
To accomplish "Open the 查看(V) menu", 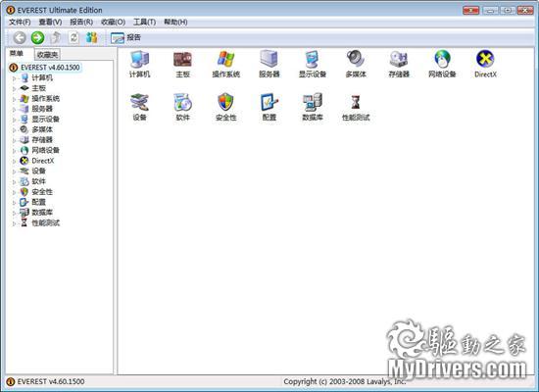I will click(50, 22).
